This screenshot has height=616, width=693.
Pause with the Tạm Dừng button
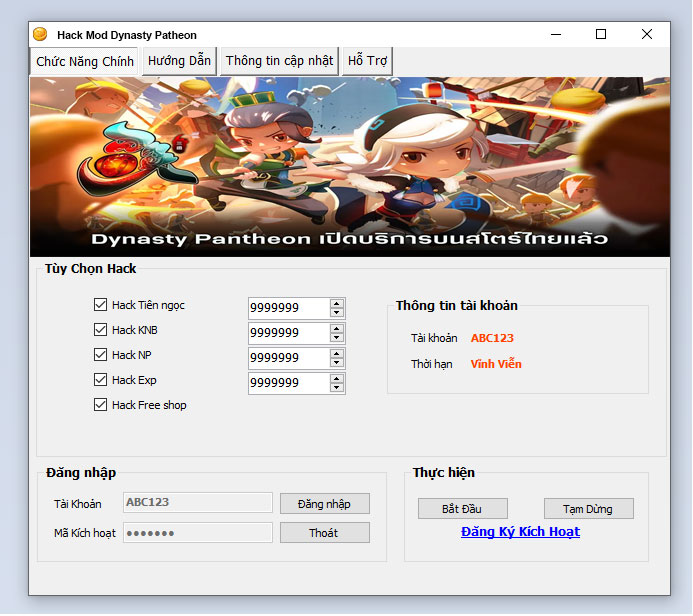pos(589,509)
